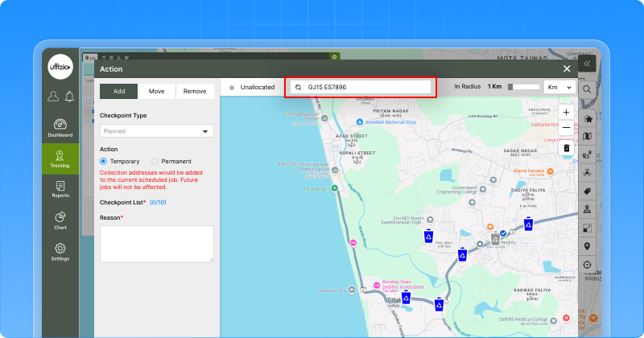Zoom in on the map
The width and height of the screenshot is (644, 338).
[x=567, y=113]
